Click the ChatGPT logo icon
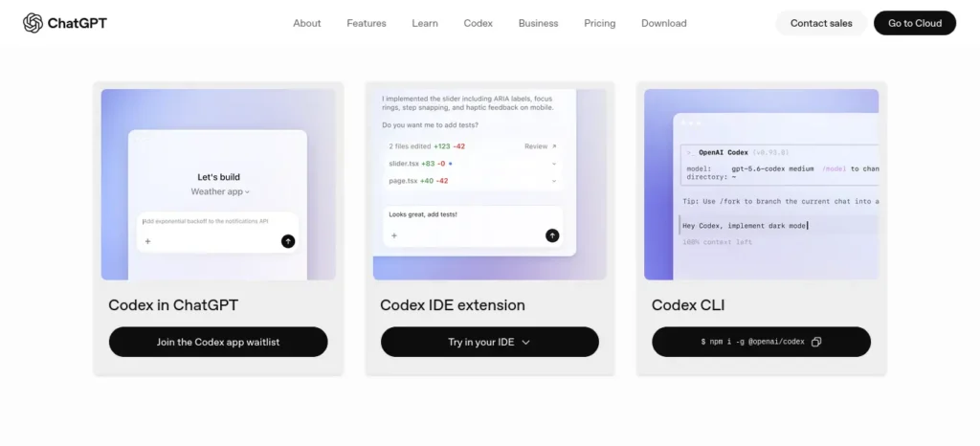Screen dimensions: 980x446 coord(33,23)
